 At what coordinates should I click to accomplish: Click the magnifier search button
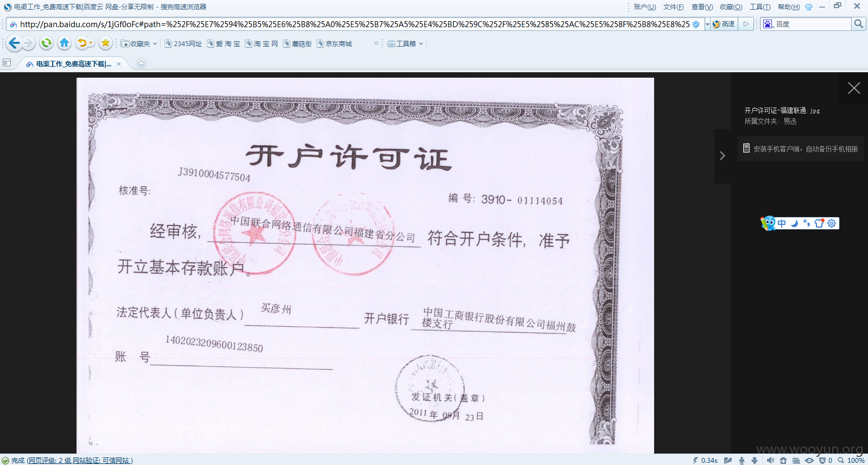pyautogui.click(x=858, y=24)
